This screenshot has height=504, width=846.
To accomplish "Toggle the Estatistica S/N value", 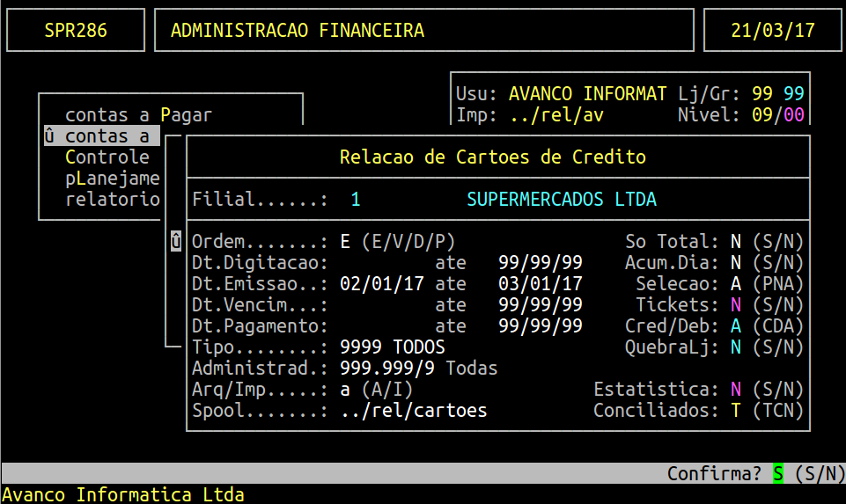I will [735, 390].
